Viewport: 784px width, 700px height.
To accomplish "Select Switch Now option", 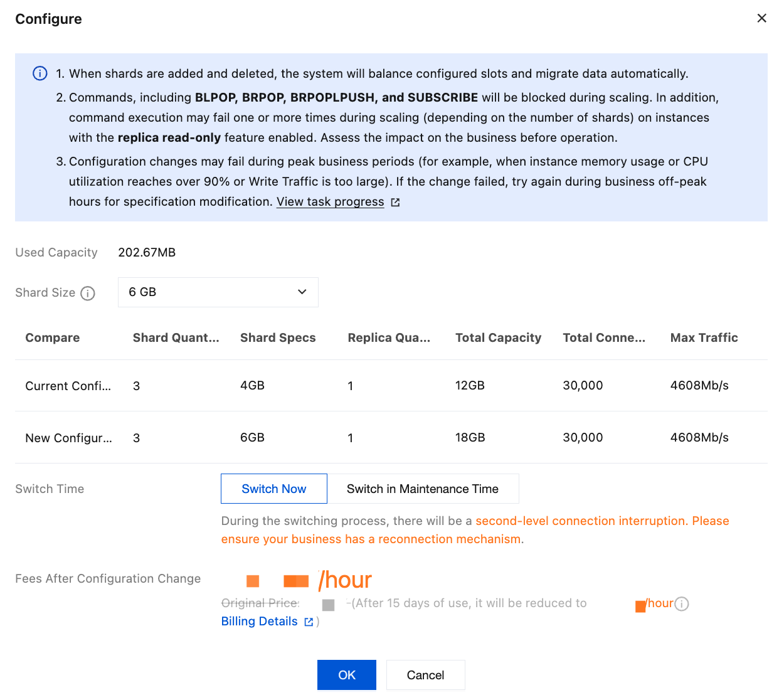I will [x=274, y=489].
